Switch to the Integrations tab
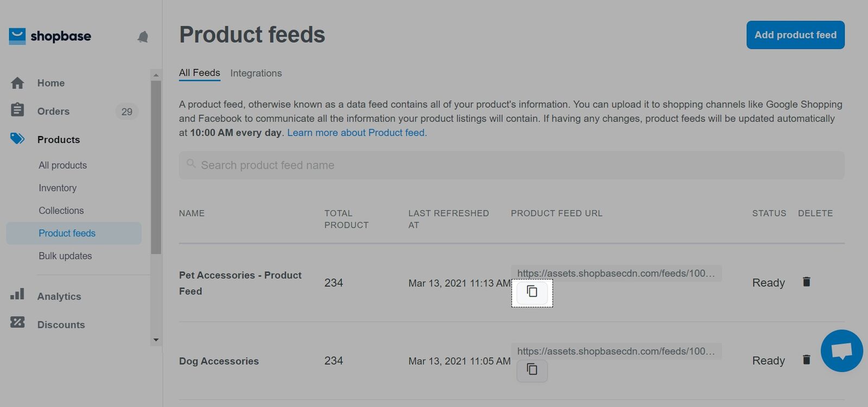Image resolution: width=868 pixels, height=407 pixels. [256, 73]
